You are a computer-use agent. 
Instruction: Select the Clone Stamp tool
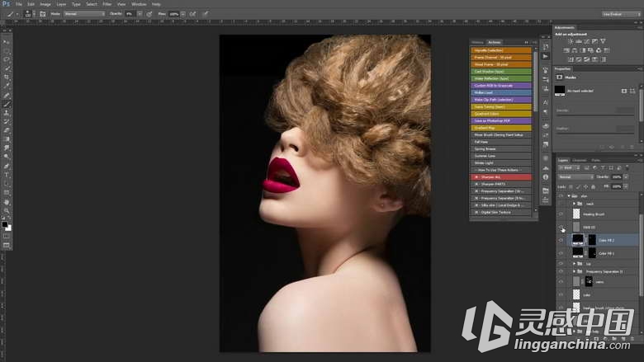click(x=6, y=113)
